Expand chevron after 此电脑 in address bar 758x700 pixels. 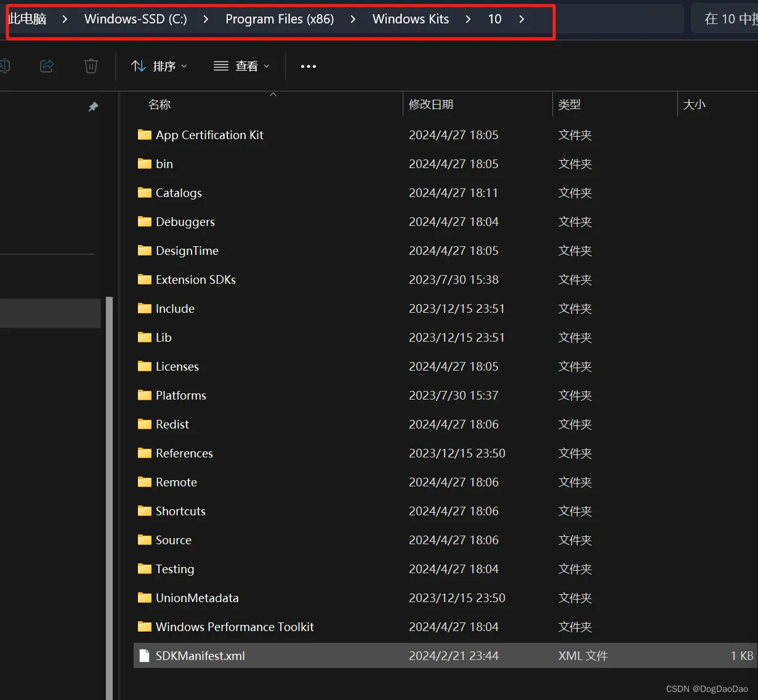click(x=65, y=19)
